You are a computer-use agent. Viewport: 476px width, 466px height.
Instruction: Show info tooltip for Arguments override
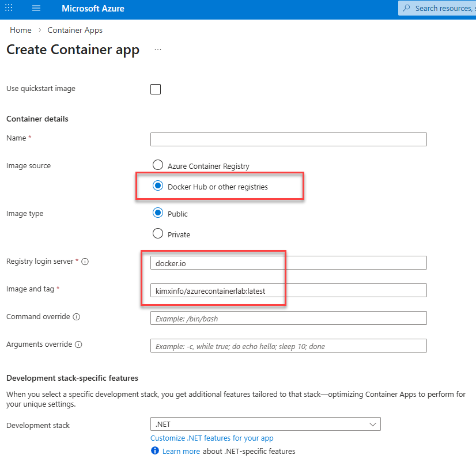pyautogui.click(x=78, y=344)
